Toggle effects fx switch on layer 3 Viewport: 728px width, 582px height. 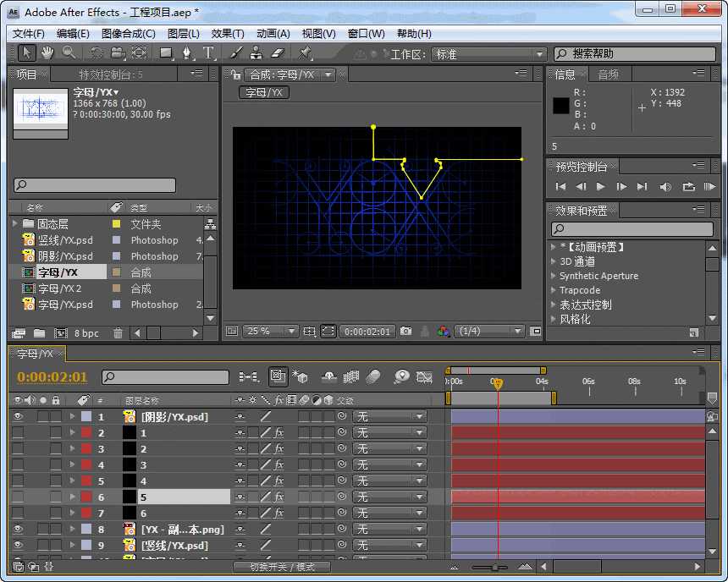[279, 448]
